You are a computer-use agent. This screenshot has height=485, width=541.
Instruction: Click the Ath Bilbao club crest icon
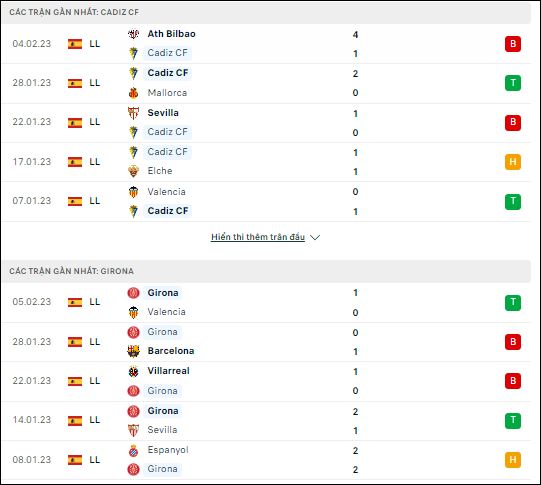134,34
